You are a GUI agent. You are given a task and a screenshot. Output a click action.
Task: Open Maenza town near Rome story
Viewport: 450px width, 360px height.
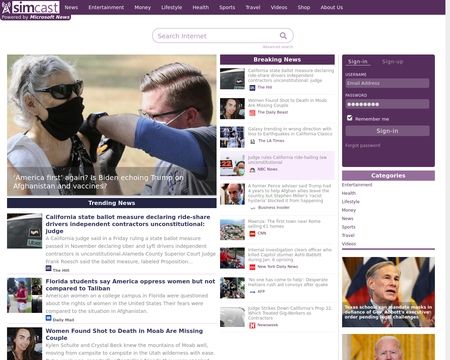click(x=284, y=224)
